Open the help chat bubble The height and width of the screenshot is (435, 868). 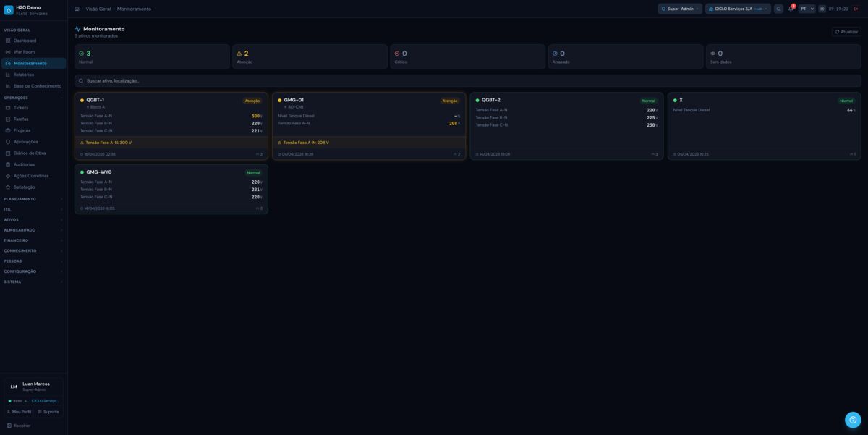(x=853, y=420)
